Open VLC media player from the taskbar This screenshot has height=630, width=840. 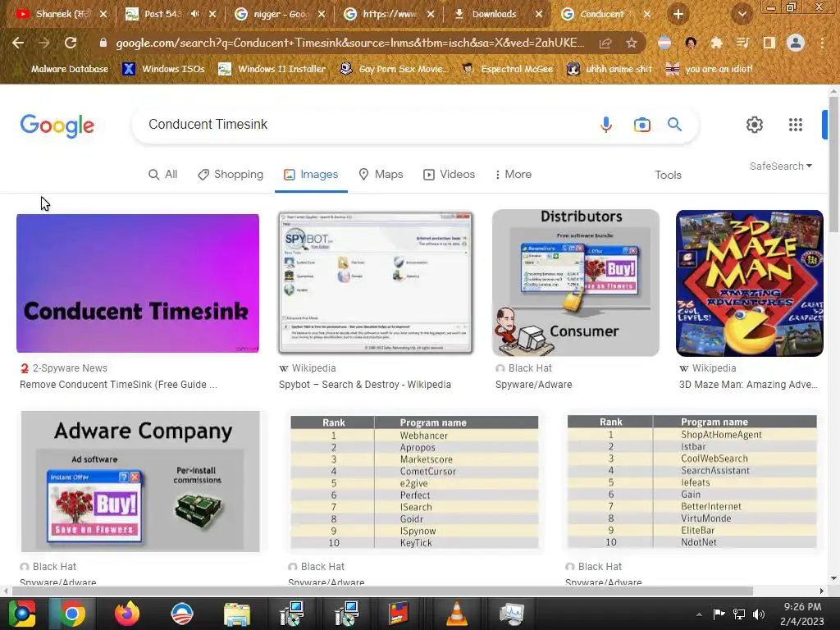(x=456, y=614)
